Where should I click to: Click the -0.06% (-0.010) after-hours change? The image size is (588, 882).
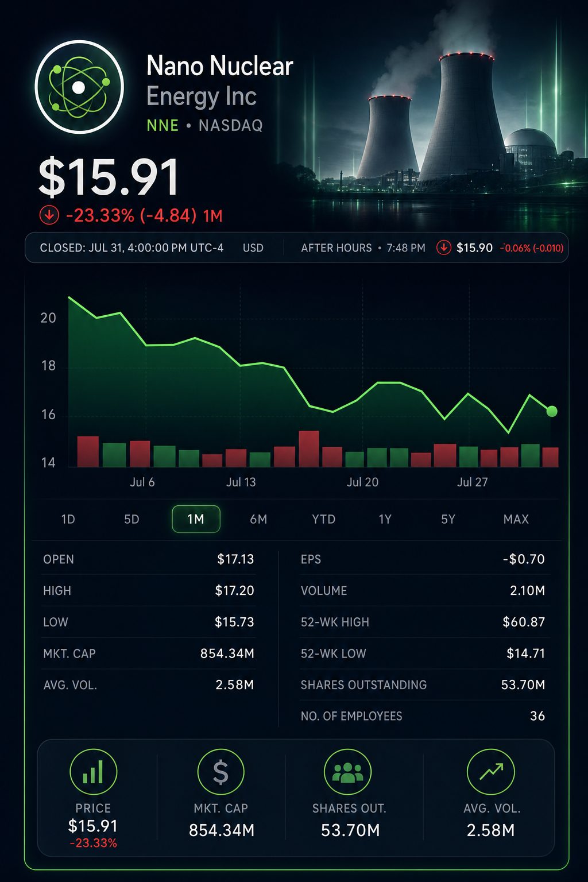point(532,248)
